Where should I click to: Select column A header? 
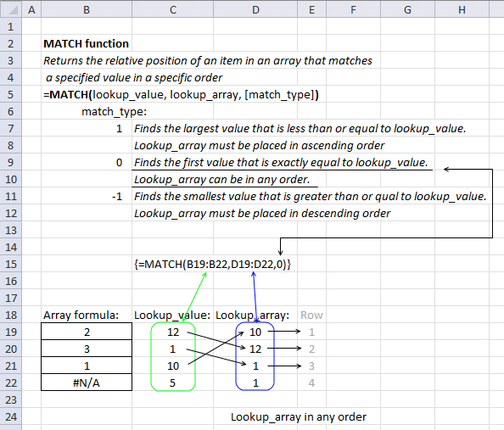coord(31,9)
